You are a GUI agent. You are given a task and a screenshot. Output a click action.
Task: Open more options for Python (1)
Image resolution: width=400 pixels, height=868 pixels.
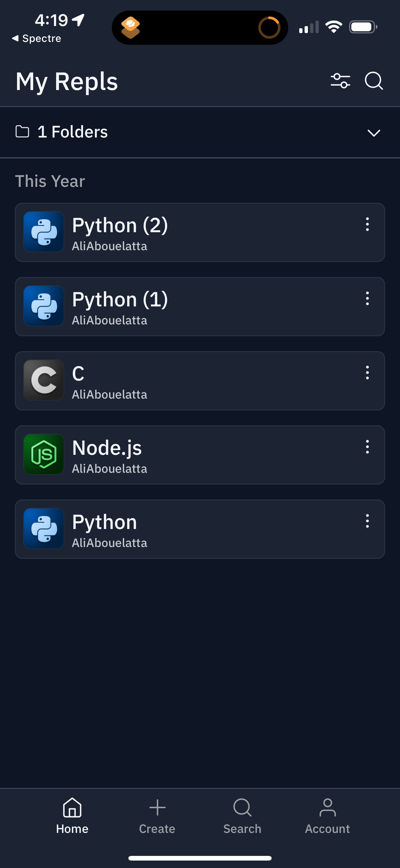coord(367,299)
